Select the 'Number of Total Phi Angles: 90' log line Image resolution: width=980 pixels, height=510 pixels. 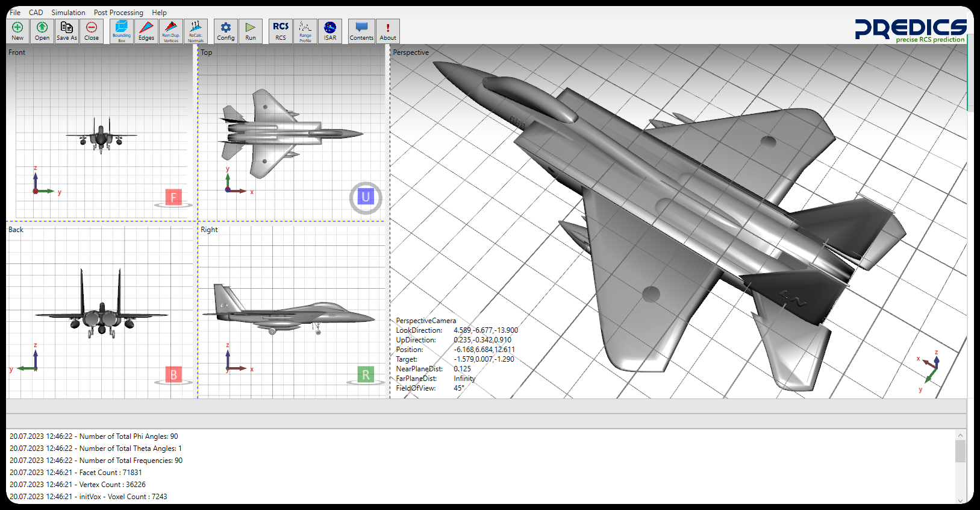[x=94, y=436]
